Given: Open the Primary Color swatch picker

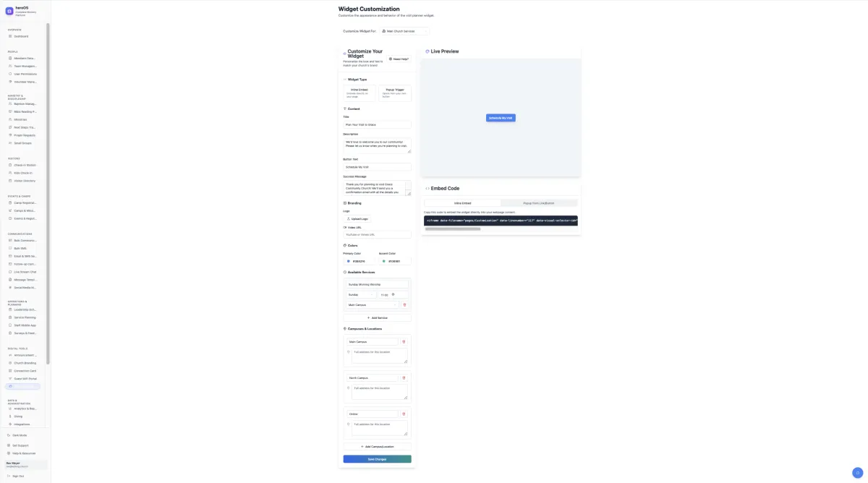Looking at the screenshot, I should click(x=349, y=261).
